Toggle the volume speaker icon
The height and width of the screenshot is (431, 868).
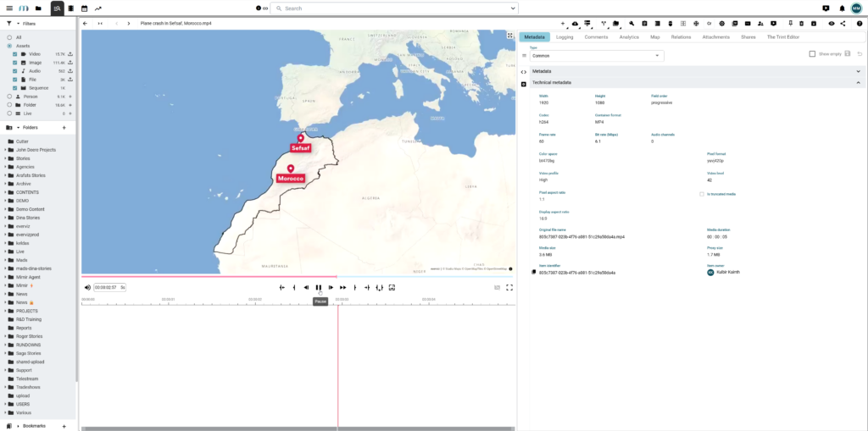tap(87, 288)
